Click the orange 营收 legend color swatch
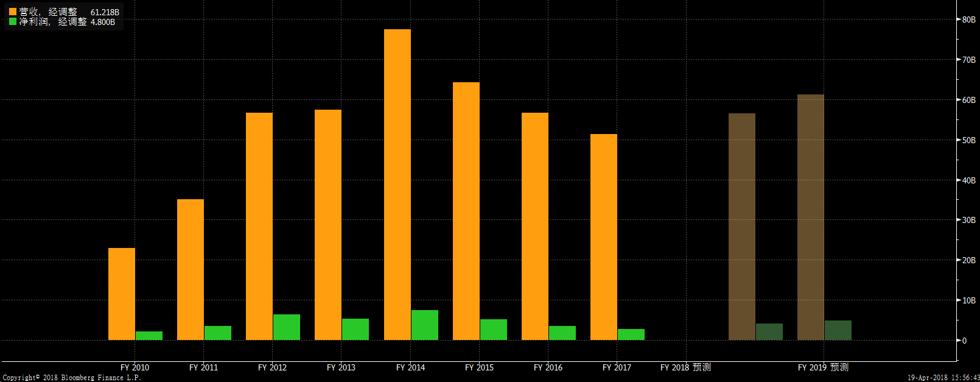Image resolution: width=980 pixels, height=382 pixels. click(x=13, y=12)
